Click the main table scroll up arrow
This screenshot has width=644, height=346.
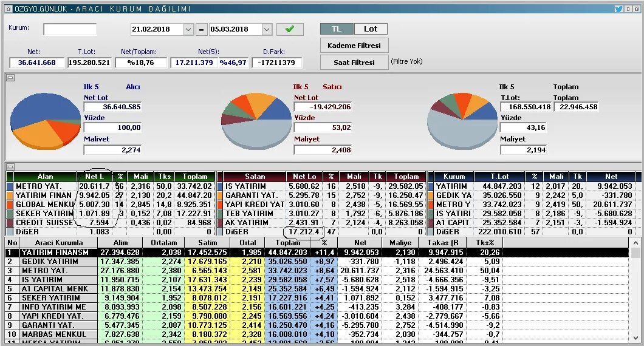635,243
